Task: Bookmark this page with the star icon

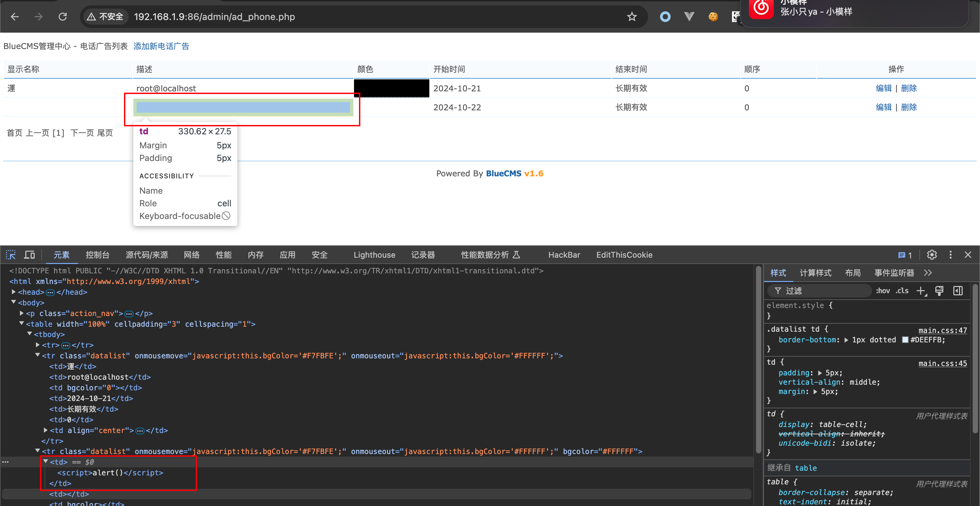Action: point(632,17)
